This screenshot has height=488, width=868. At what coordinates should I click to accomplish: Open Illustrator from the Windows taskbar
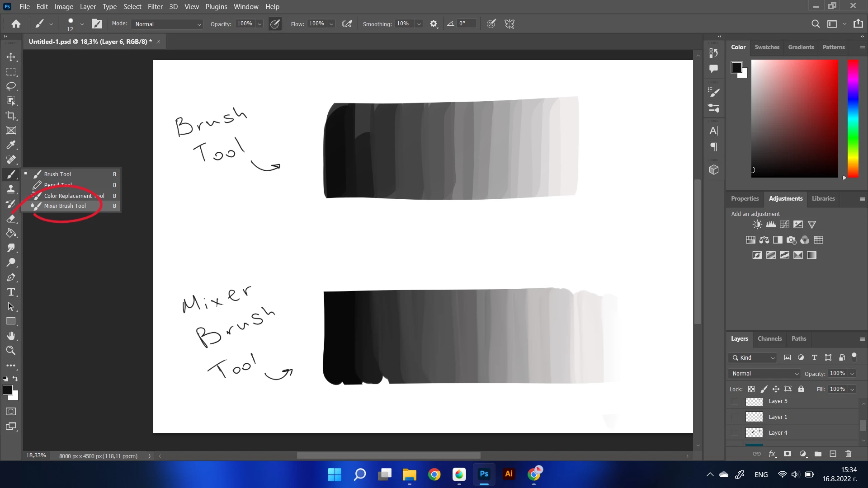(509, 474)
